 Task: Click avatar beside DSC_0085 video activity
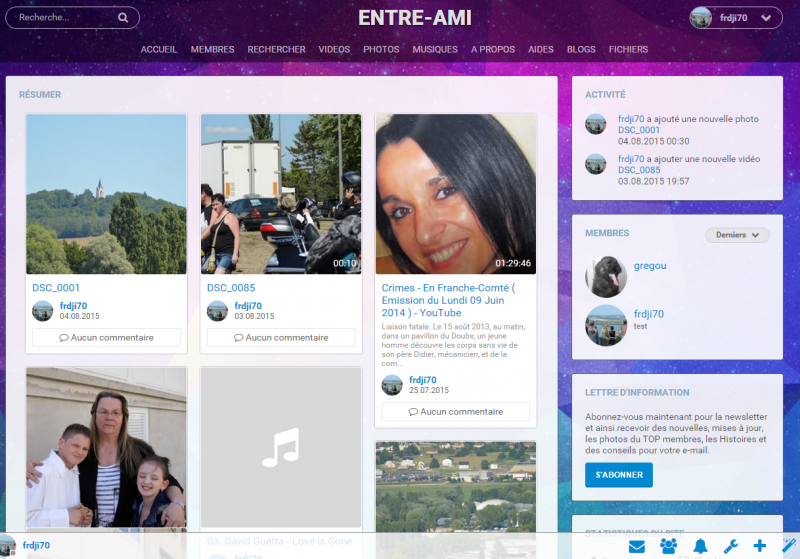coord(595,164)
